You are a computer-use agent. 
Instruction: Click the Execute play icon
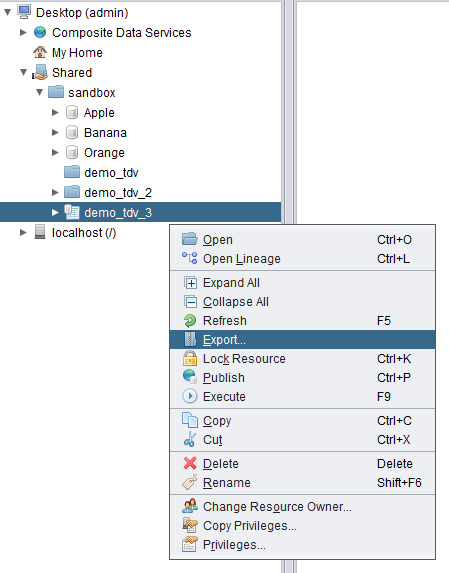tap(190, 396)
